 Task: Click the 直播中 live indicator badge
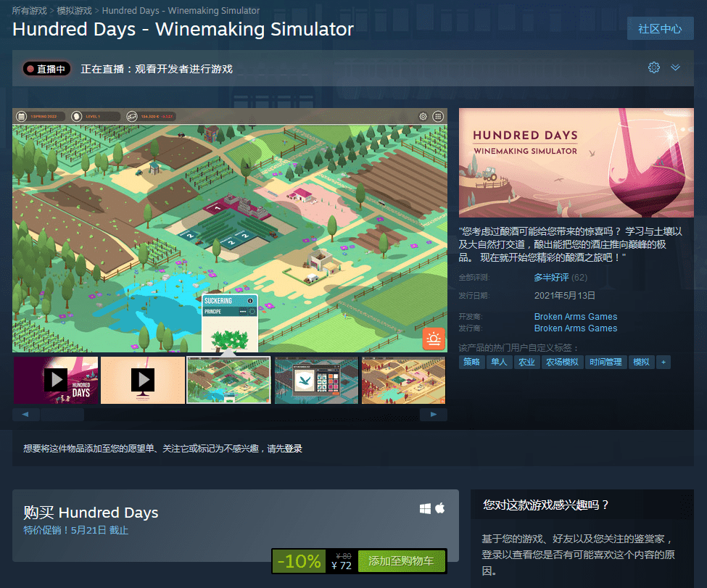[46, 69]
